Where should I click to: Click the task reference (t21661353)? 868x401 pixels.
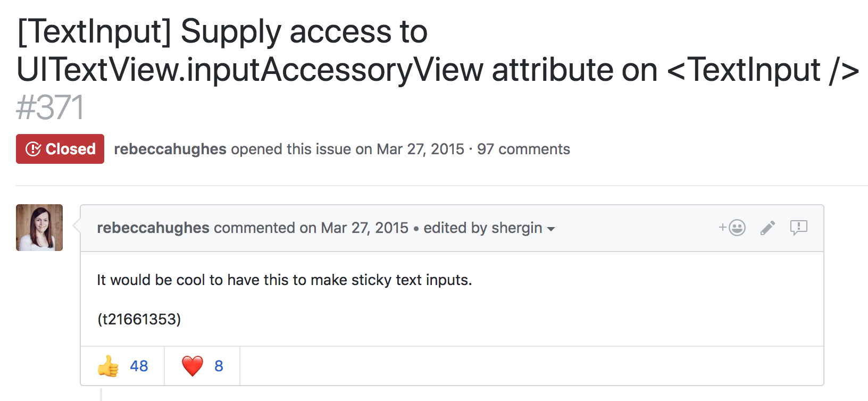click(x=139, y=319)
